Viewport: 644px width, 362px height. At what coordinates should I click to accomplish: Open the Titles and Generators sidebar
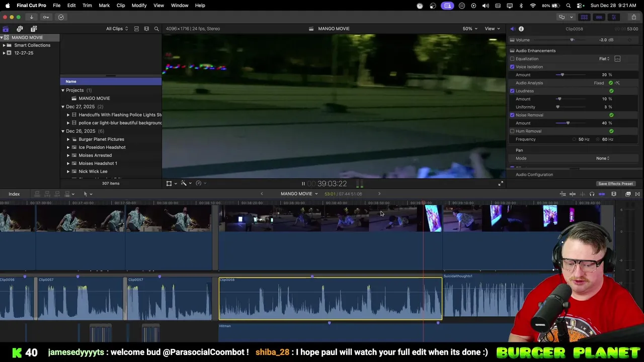click(x=34, y=29)
